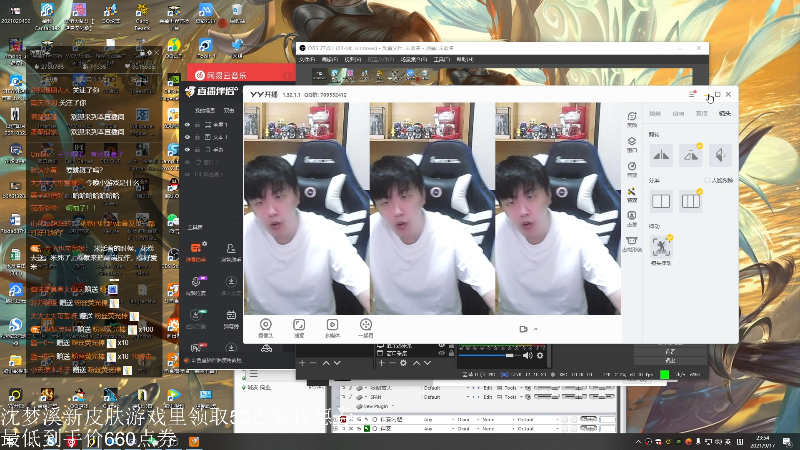The width and height of the screenshot is (800, 450).
Task: Toggle the lens tracking effect thumbnail
Action: (661, 247)
